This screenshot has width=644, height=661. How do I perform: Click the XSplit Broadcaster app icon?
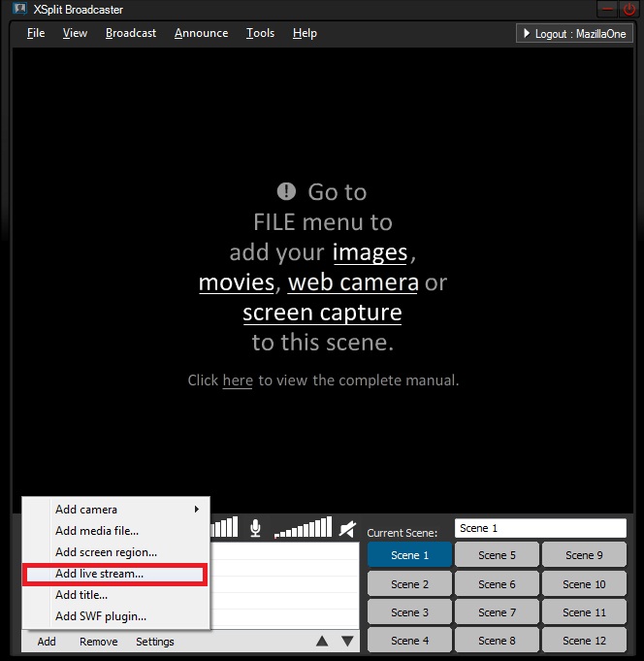19,9
